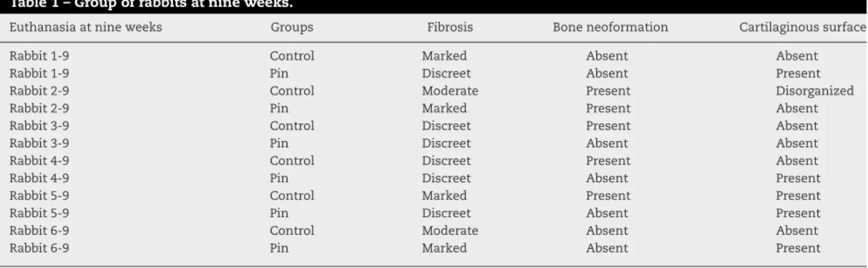Select 'Present' bone neoformation for Rabbit 2-9 Pin
Viewport: 868px width, 268px height.
click(608, 108)
